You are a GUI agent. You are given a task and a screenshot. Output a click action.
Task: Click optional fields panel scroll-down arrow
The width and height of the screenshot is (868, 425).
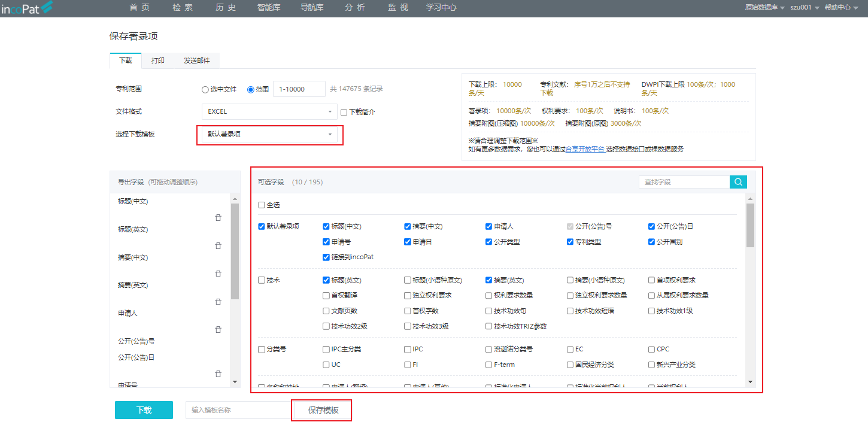pos(750,382)
